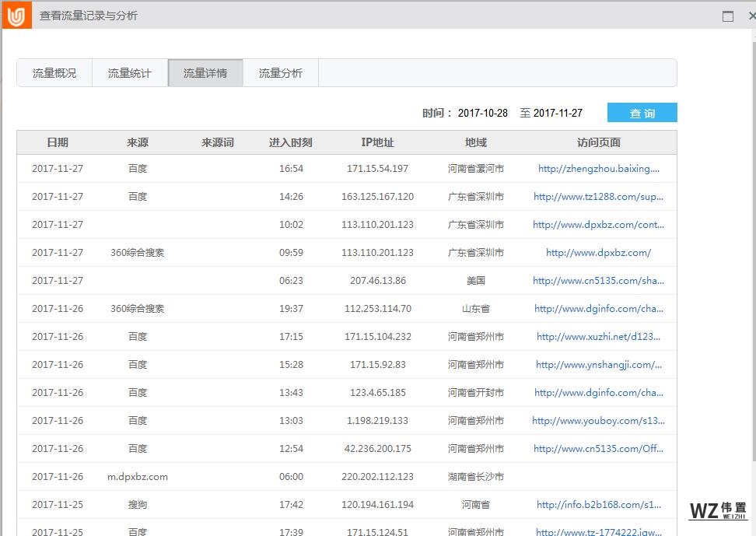This screenshot has height=536, width=756.
Task: Select the 流量详情 tab
Action: click(205, 72)
